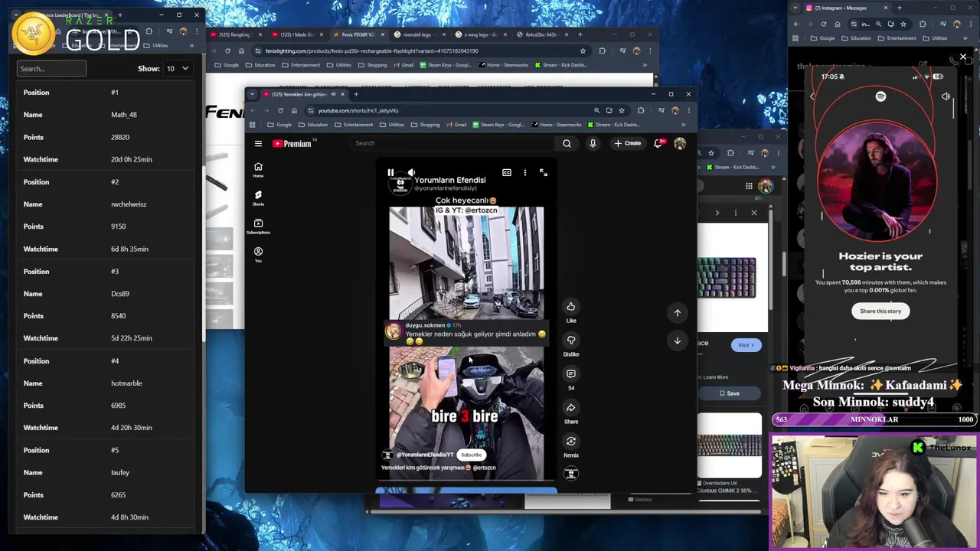
Task: Go to YouTube Home in the sidebar
Action: point(258,170)
